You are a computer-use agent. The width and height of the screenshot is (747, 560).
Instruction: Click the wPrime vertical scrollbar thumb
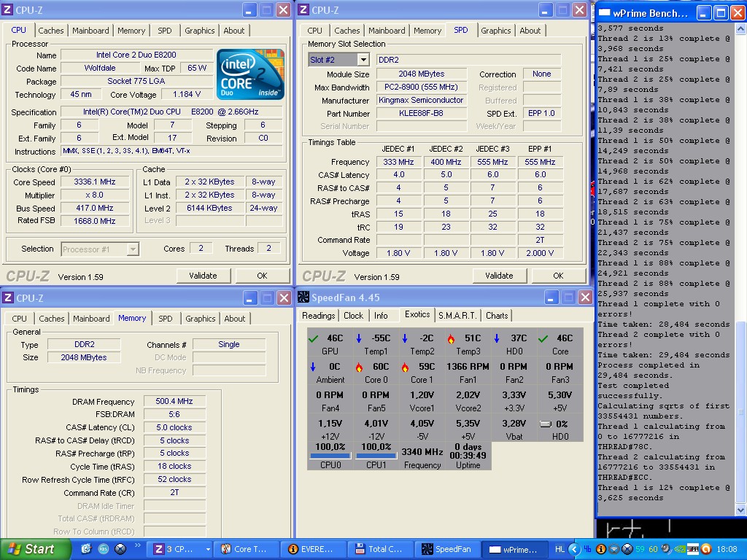[741, 413]
